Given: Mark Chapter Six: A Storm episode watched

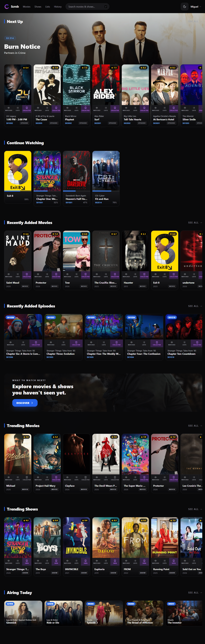Looking at the screenshot, I should click(x=11, y=343).
